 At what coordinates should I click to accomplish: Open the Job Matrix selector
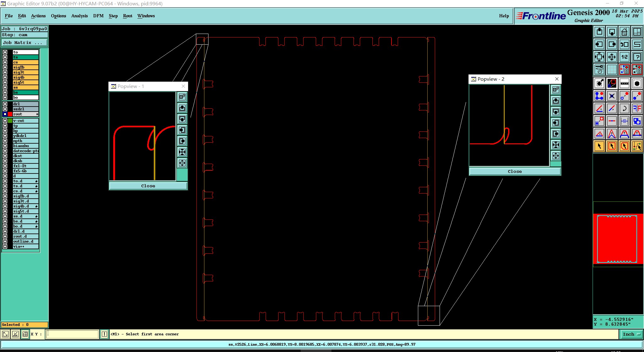(25, 43)
